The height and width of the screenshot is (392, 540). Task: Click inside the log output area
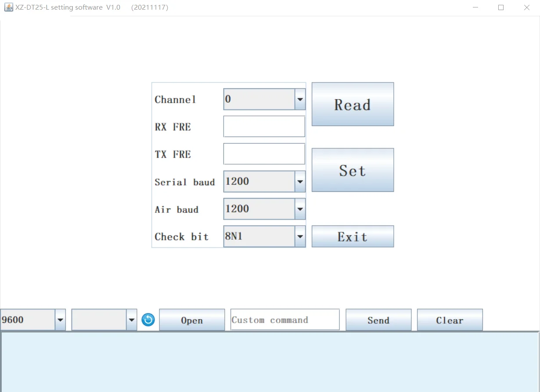pyautogui.click(x=270, y=362)
